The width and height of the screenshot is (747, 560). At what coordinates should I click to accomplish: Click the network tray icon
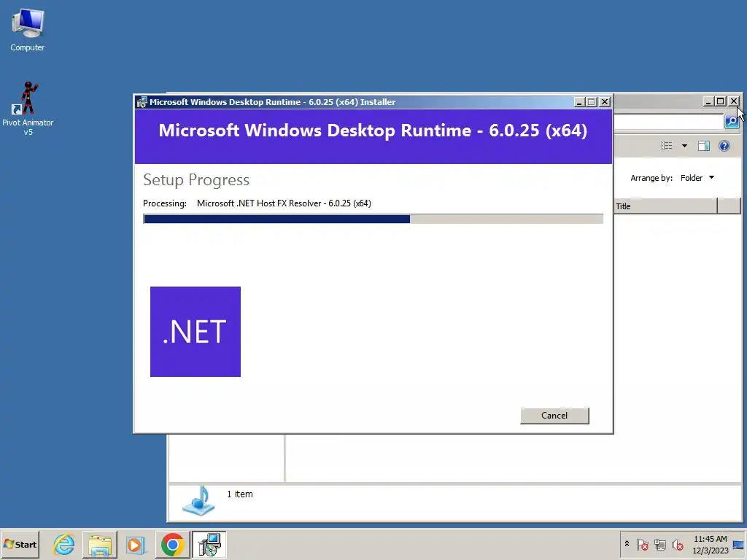pos(659,544)
